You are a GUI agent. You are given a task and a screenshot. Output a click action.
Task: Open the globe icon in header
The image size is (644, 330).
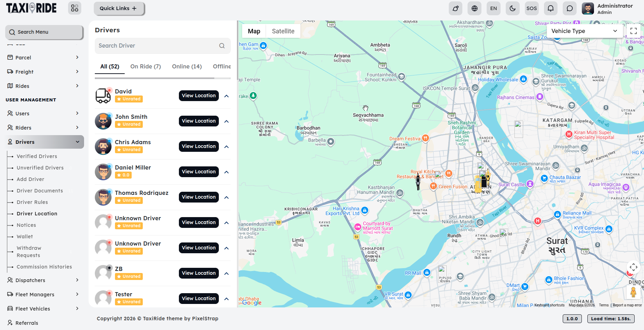474,8
